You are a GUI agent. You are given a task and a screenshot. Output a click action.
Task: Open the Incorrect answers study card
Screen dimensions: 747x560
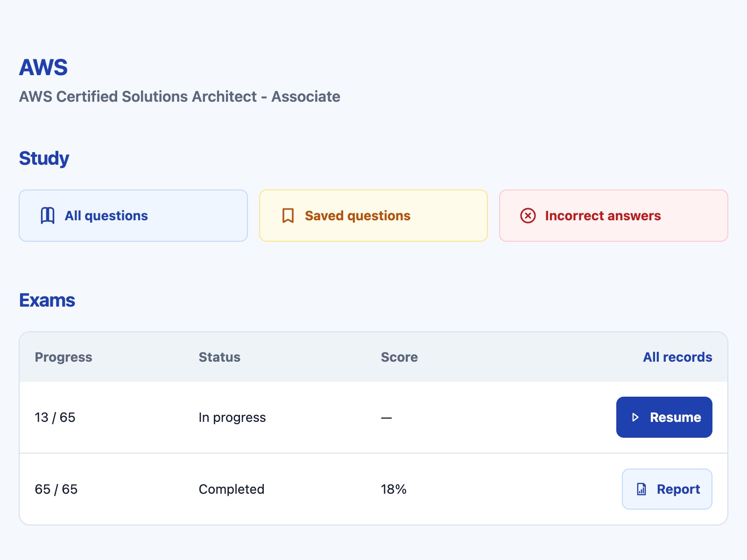[x=613, y=216]
